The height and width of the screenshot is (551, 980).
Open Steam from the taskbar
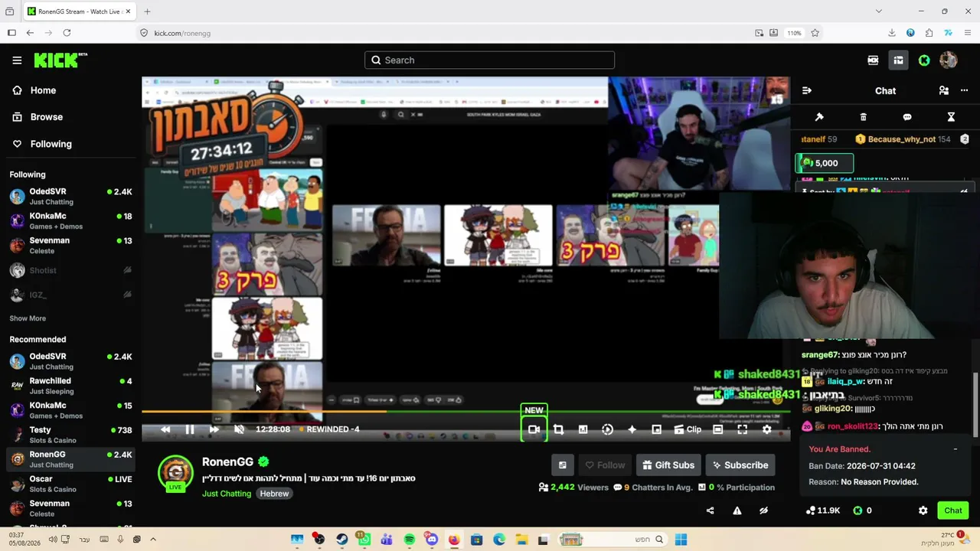342,540
